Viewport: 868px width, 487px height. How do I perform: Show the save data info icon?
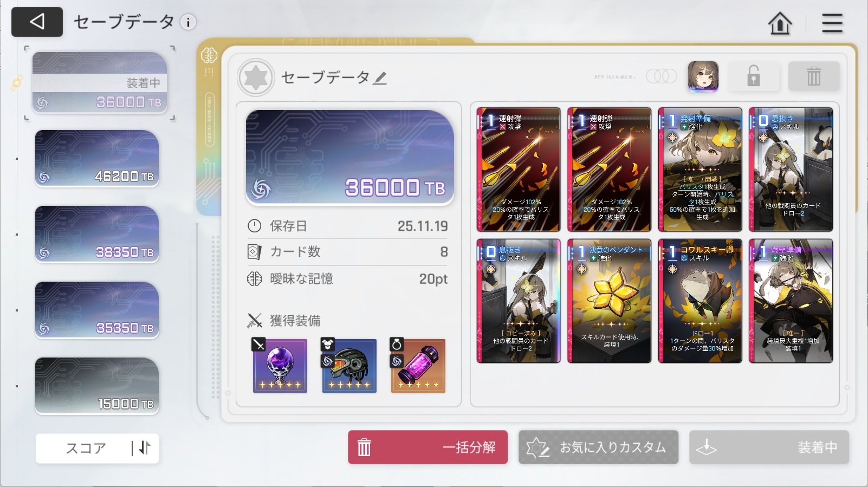188,22
